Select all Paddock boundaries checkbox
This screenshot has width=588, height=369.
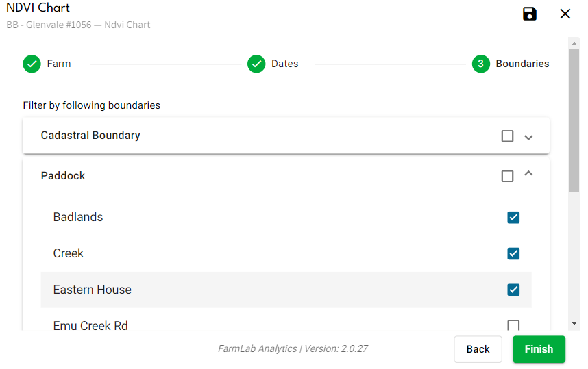pos(507,176)
